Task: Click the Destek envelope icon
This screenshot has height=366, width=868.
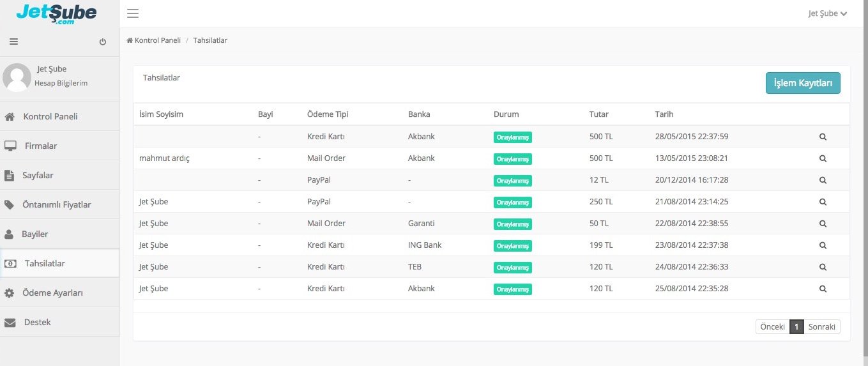Action: [10, 323]
